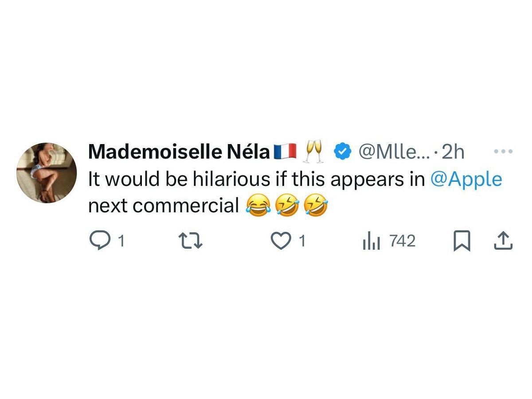Bookmark this tweet

462,242
